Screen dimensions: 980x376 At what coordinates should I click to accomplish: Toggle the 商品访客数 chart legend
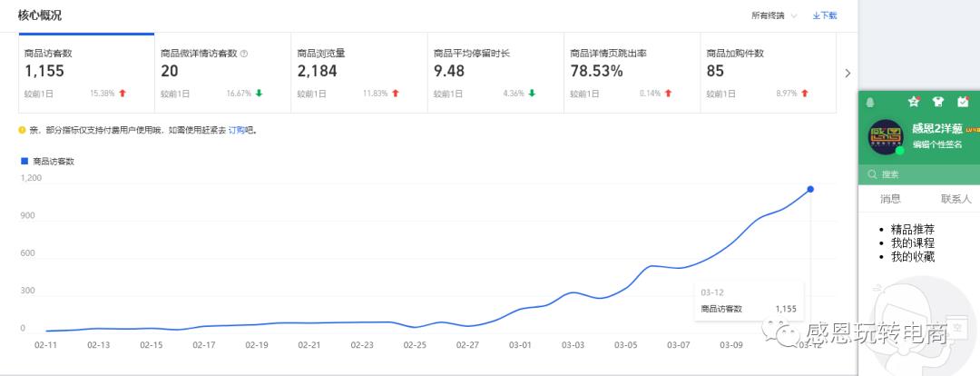[x=48, y=161]
